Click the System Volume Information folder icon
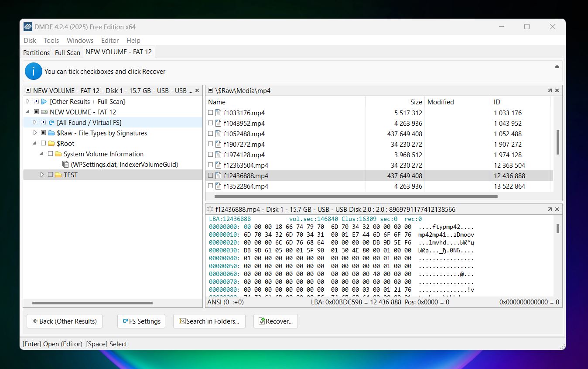This screenshot has width=588, height=369. [x=58, y=154]
